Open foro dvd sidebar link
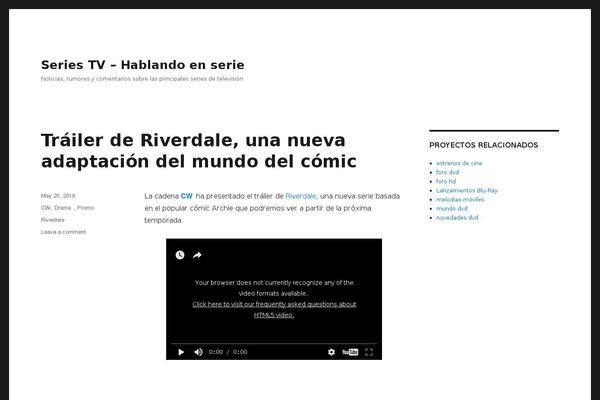The width and height of the screenshot is (600, 400). point(447,172)
